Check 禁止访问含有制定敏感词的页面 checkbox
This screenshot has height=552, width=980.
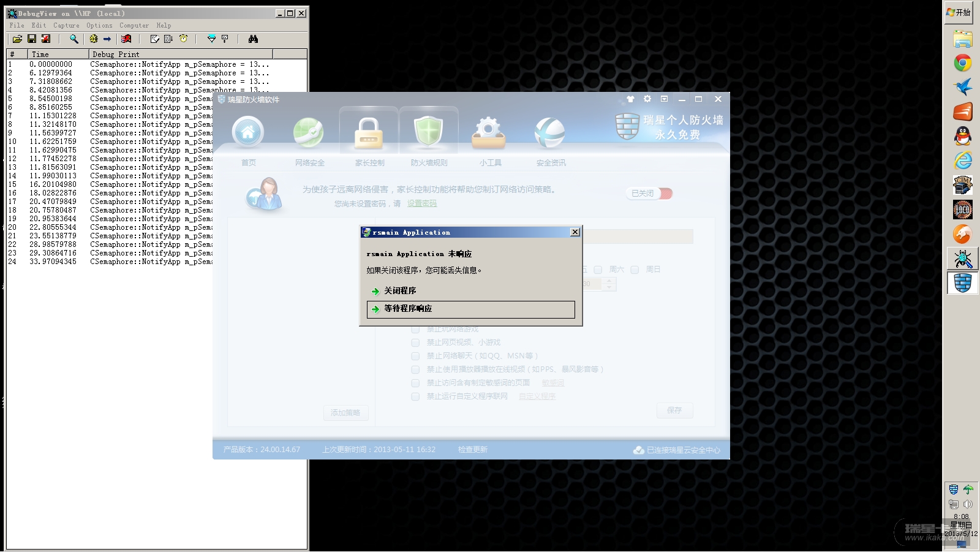coord(415,383)
